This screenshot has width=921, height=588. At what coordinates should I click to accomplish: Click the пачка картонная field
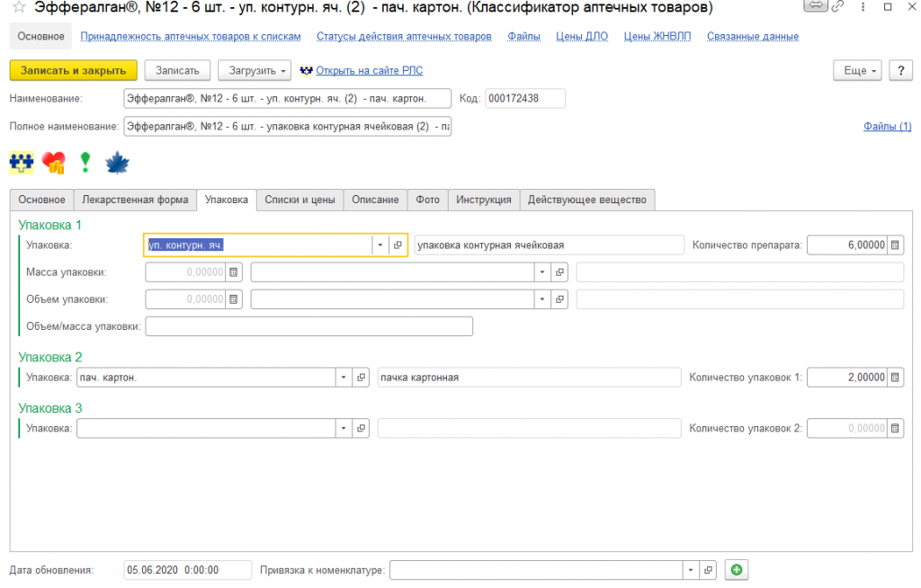tap(529, 377)
